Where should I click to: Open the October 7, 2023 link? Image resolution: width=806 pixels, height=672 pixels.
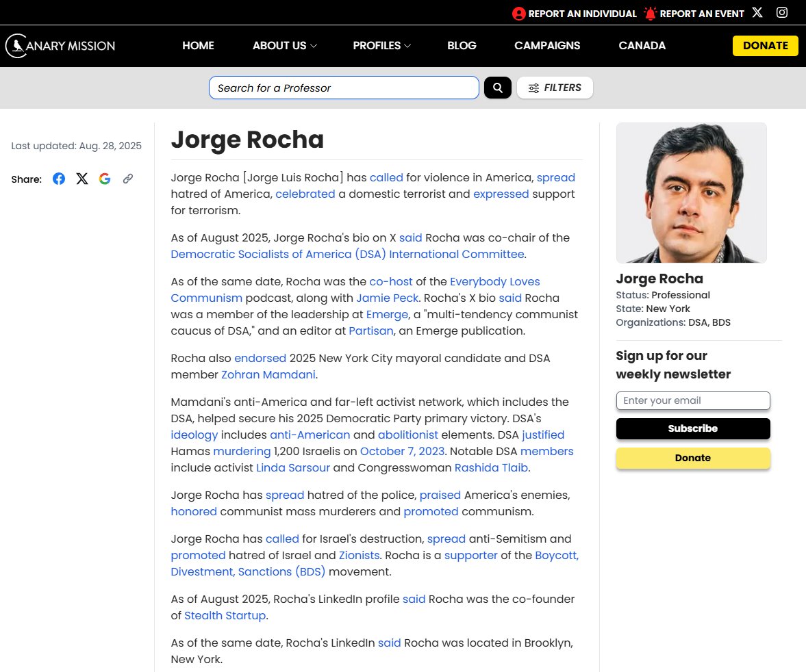click(x=402, y=451)
